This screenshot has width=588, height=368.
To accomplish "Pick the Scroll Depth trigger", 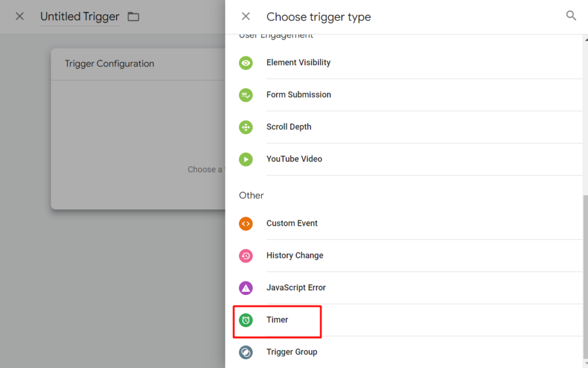I will coord(289,127).
